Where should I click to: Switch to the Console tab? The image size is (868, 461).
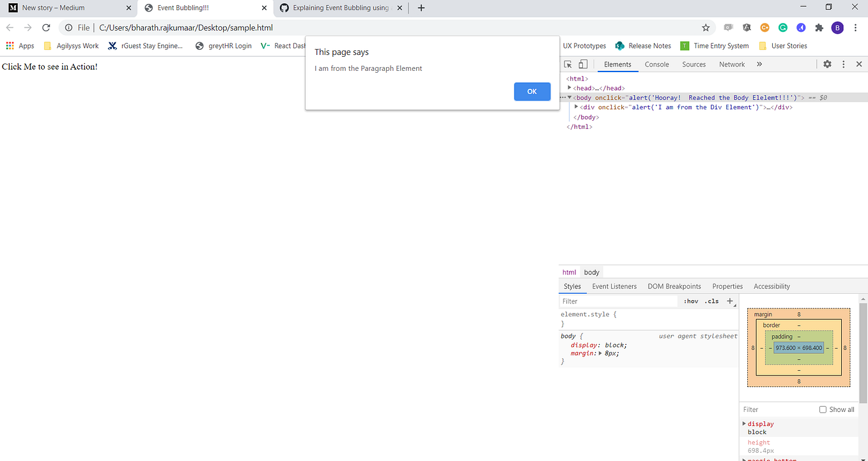tap(656, 64)
